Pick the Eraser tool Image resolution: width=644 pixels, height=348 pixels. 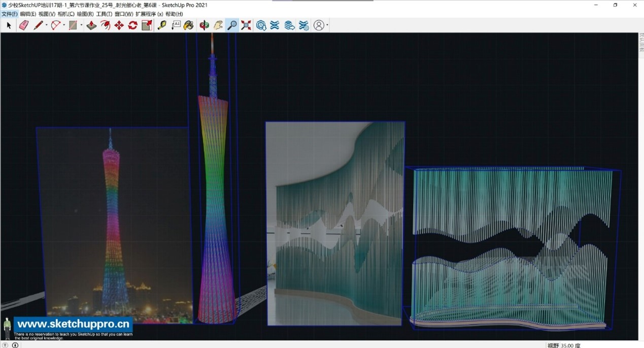(24, 25)
